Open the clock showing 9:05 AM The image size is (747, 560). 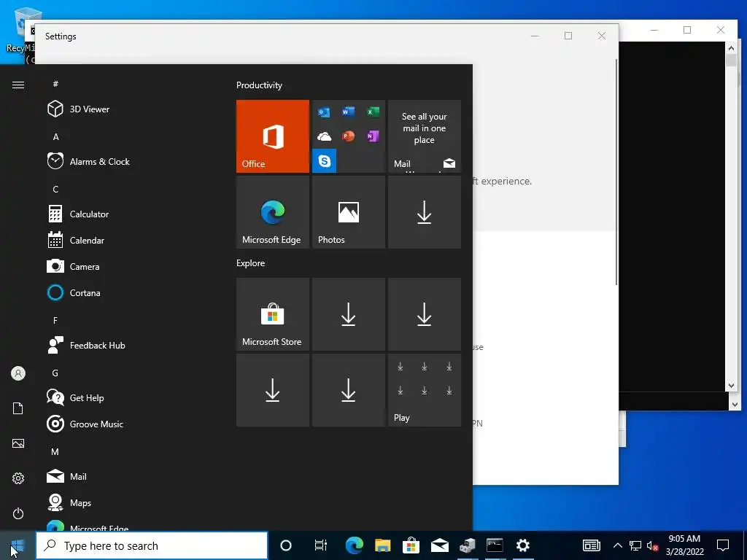(684, 545)
